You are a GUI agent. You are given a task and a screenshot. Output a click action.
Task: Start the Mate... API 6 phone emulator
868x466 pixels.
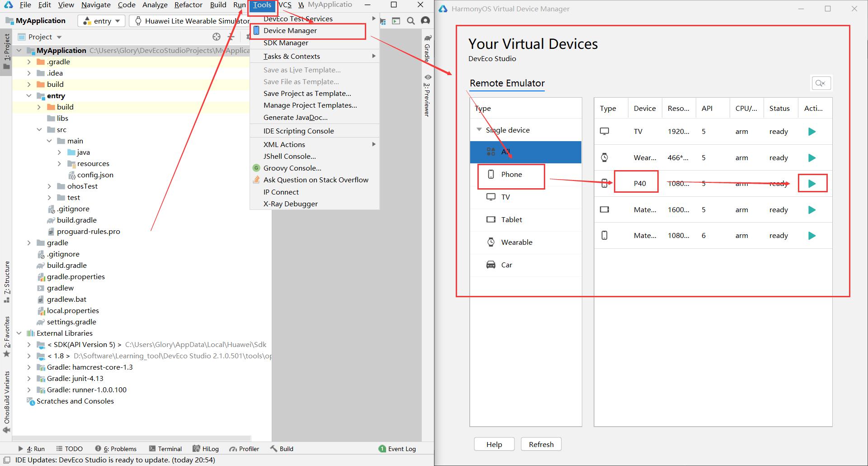pos(812,236)
